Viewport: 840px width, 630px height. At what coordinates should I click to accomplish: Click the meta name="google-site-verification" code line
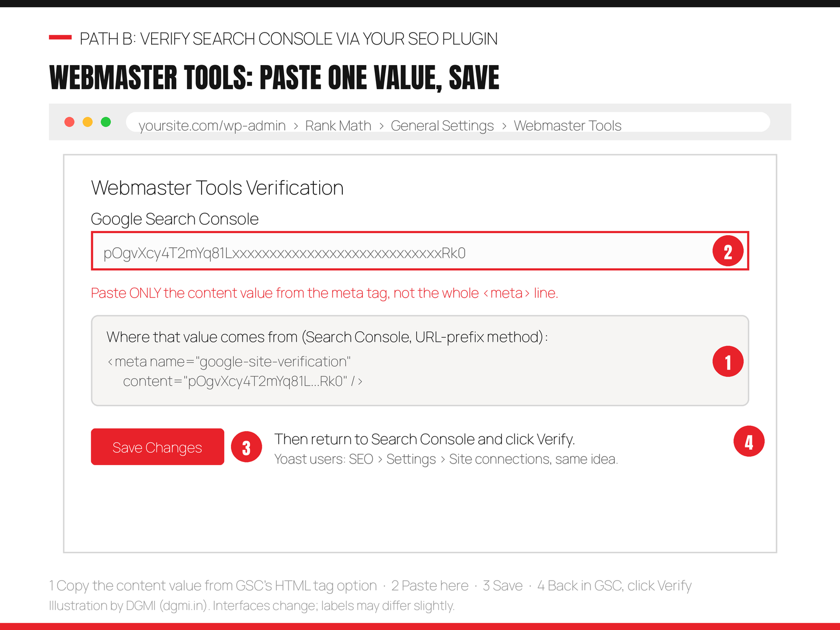(229, 362)
